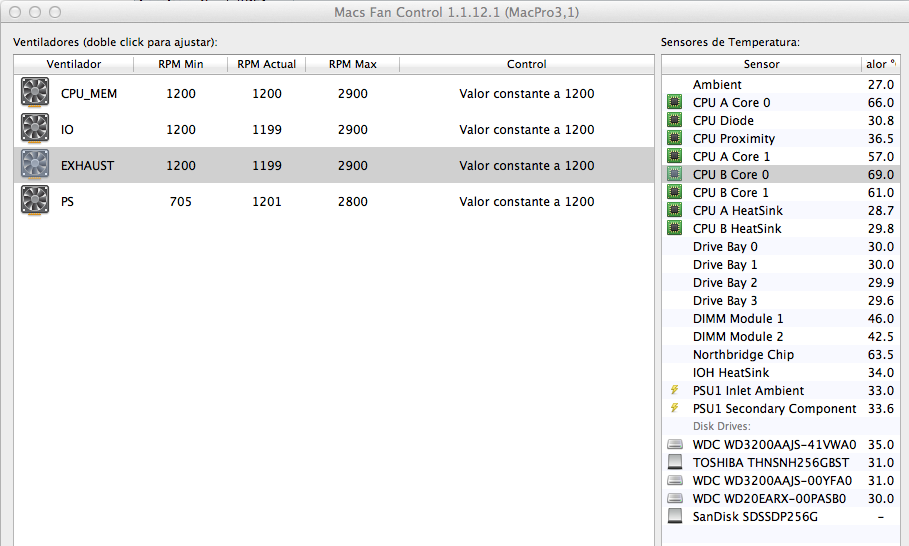Click the CPU_MEM fan icon
The height and width of the screenshot is (546, 909).
pyautogui.click(x=35, y=92)
